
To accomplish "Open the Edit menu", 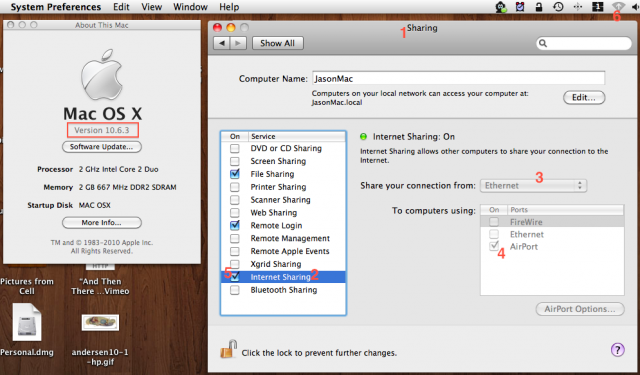I will (121, 7).
